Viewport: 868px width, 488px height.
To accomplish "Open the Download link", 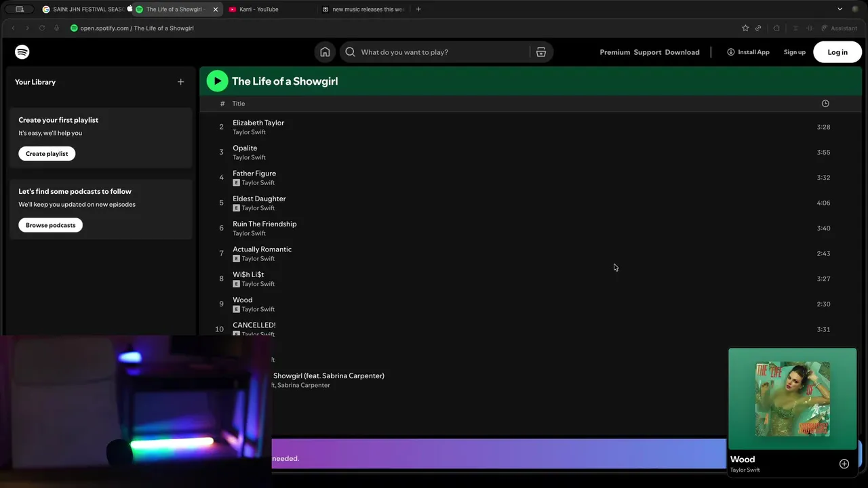I will pos(682,52).
